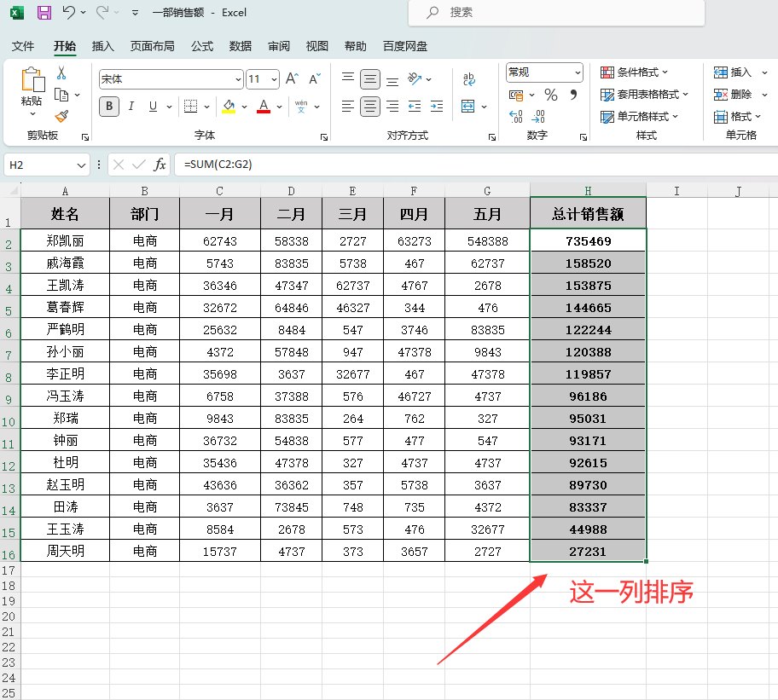Select the Format Painter brush

pyautogui.click(x=61, y=117)
